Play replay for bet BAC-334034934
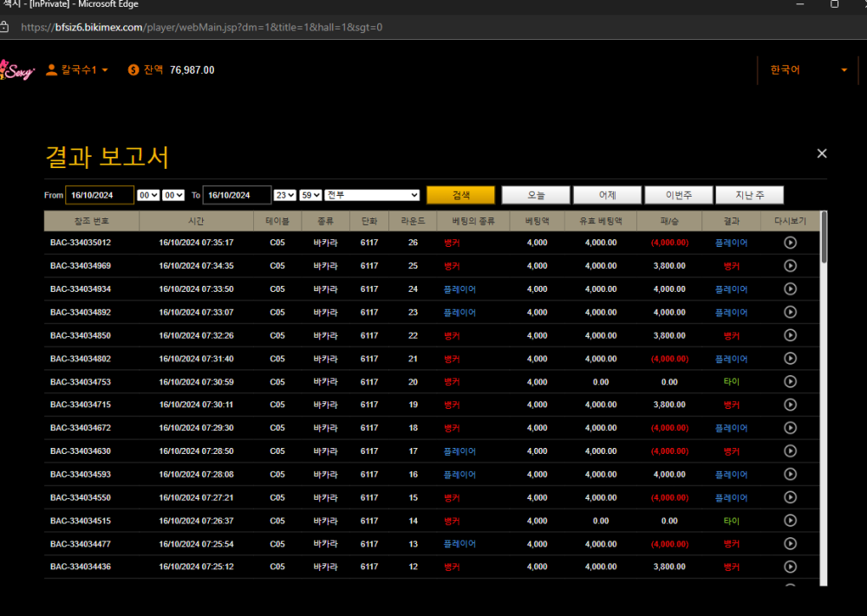The image size is (867, 616). (x=790, y=289)
